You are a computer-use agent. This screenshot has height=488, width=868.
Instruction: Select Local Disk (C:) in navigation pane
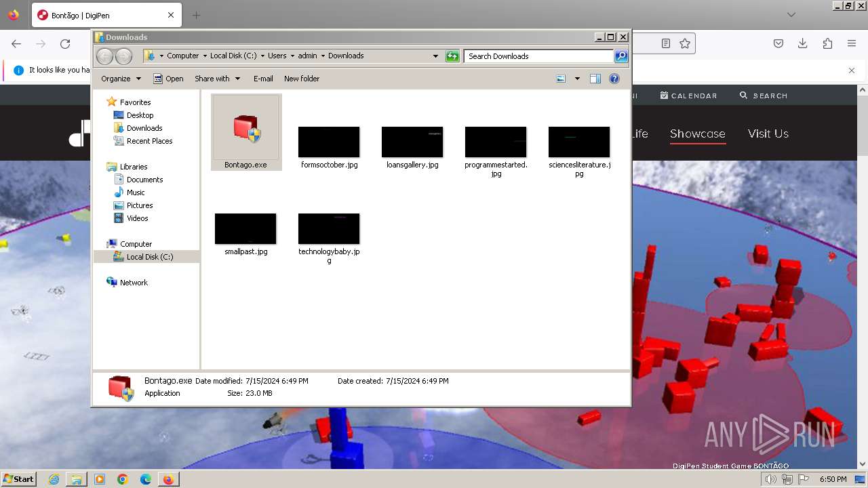[149, 257]
